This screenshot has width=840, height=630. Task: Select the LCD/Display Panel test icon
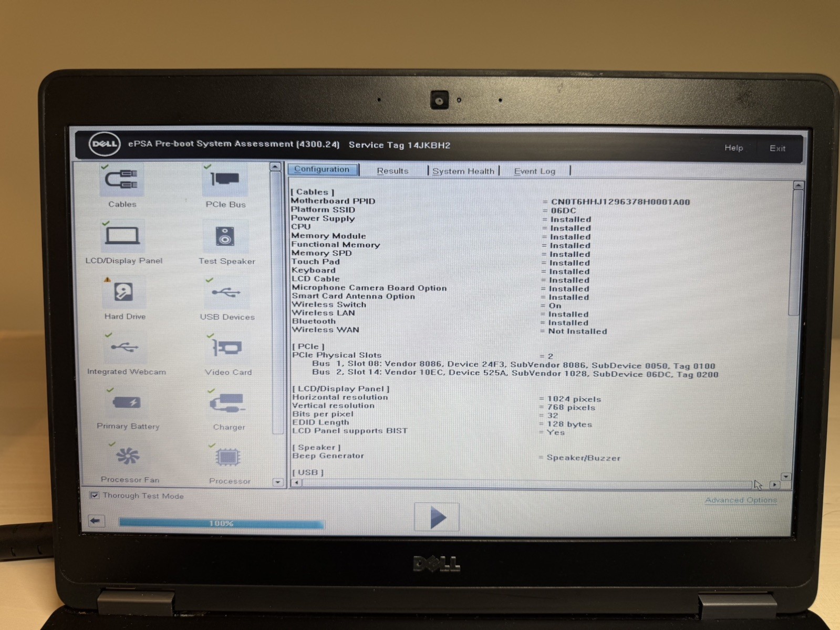tap(122, 236)
